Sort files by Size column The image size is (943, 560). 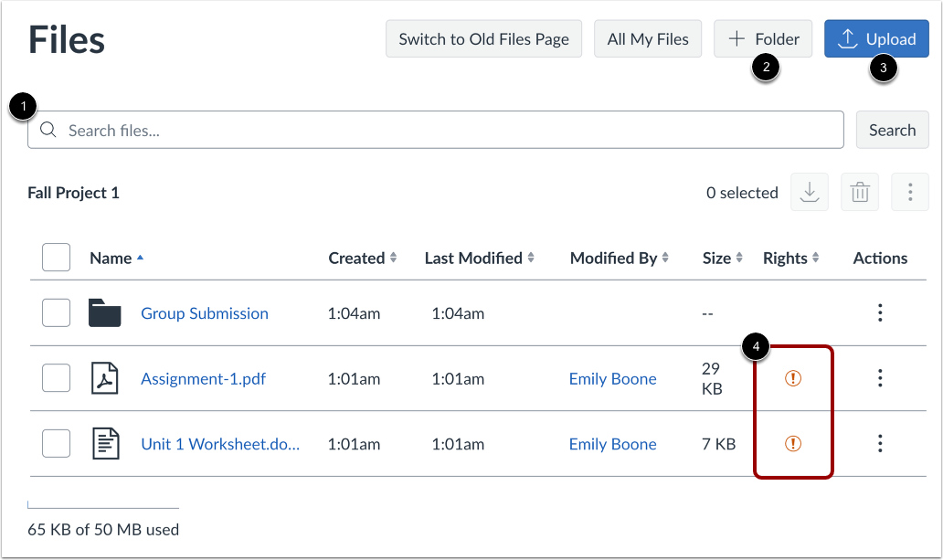pyautogui.click(x=721, y=258)
